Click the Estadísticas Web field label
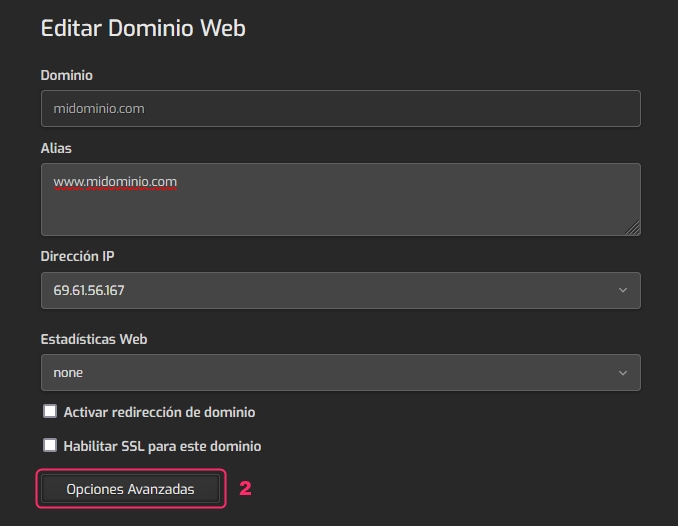The width and height of the screenshot is (678, 526). point(94,339)
